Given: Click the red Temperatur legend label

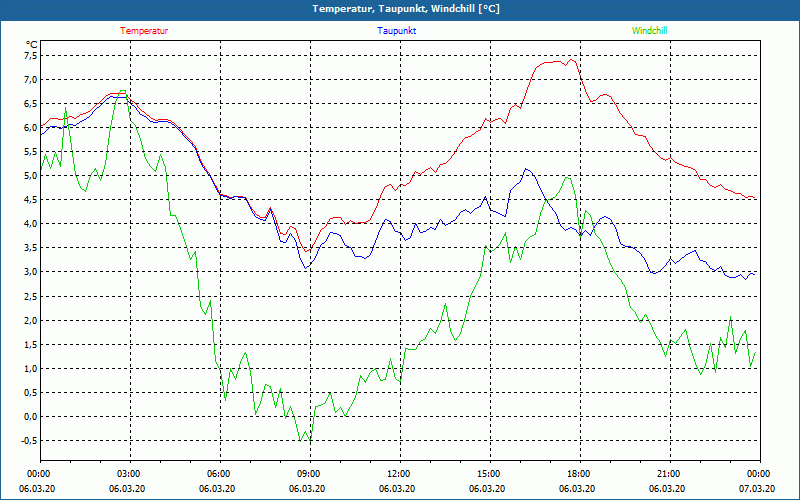Looking at the screenshot, I should click(144, 31).
